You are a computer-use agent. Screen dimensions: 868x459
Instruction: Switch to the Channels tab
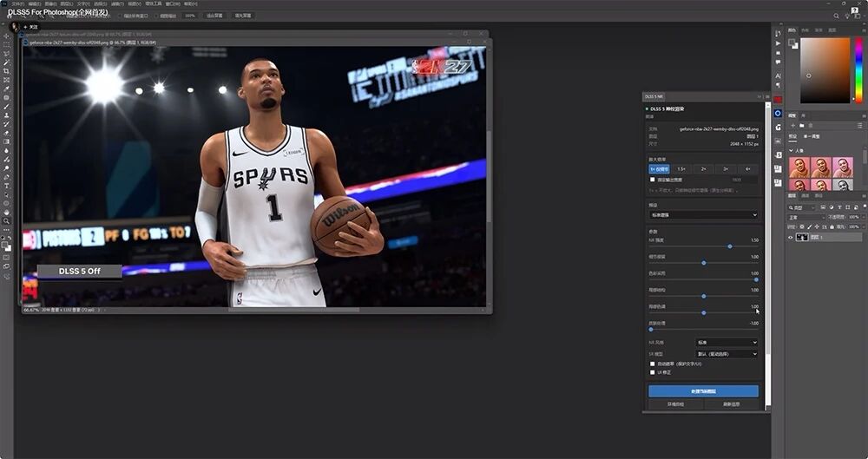(805, 195)
